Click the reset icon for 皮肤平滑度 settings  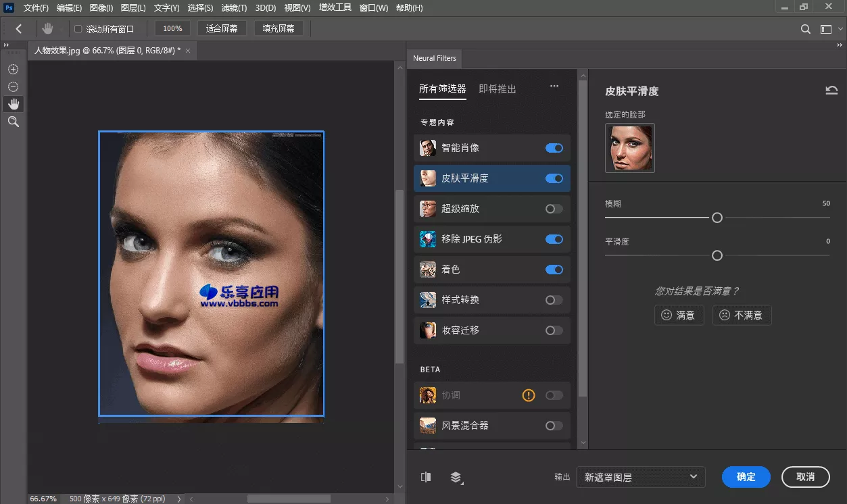832,89
